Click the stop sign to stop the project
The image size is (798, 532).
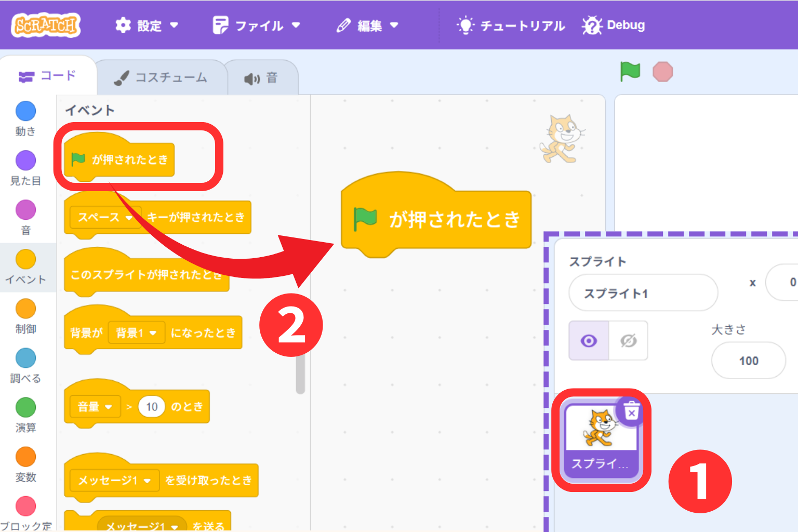pos(662,72)
